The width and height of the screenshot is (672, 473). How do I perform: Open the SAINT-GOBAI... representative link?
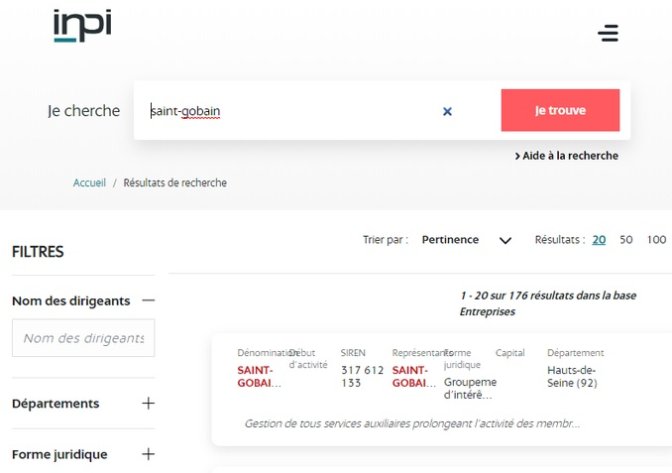coord(414,376)
